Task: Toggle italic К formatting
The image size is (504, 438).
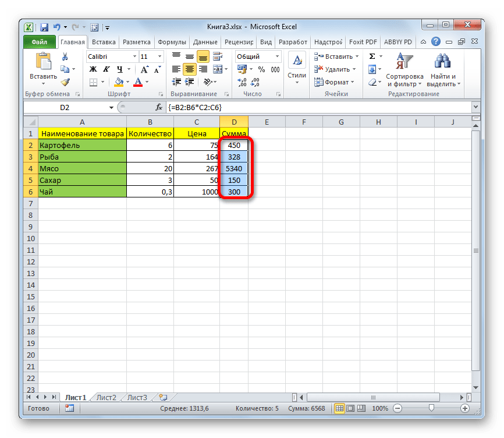Action: 105,69
